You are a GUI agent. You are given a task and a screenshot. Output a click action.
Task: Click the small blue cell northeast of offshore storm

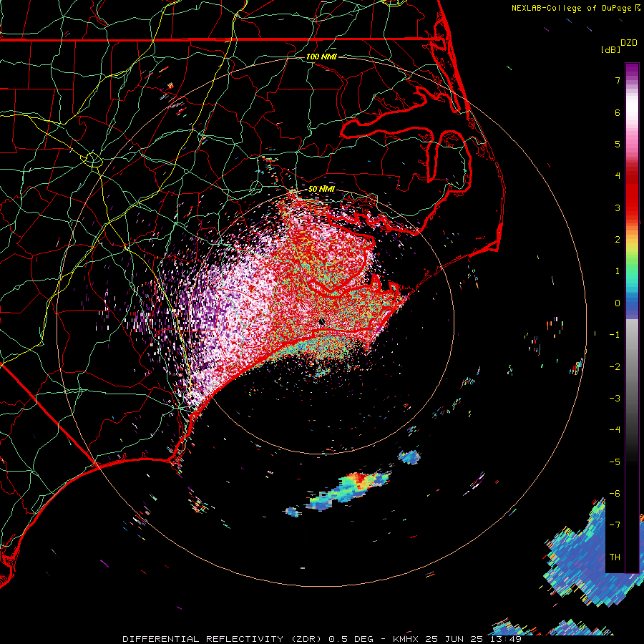pyautogui.click(x=410, y=457)
